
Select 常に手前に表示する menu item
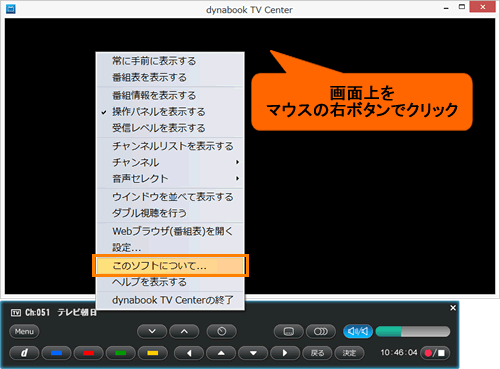pos(170,61)
